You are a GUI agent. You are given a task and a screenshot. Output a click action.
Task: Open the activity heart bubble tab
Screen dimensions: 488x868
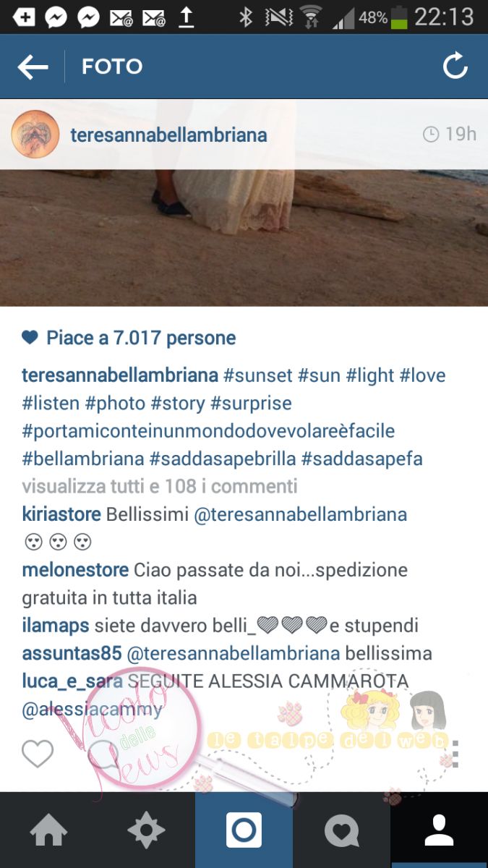pyautogui.click(x=341, y=830)
